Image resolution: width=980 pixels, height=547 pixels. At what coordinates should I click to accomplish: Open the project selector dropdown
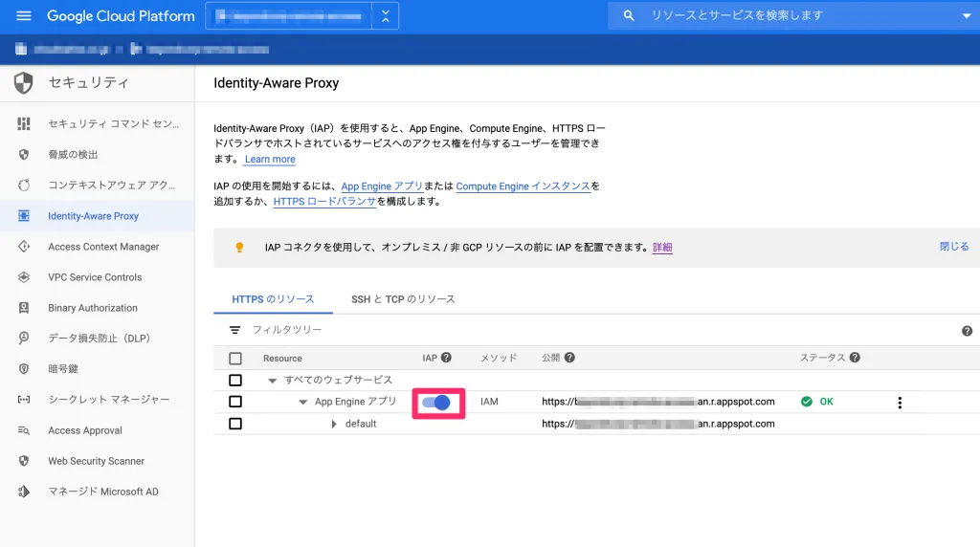(x=301, y=16)
